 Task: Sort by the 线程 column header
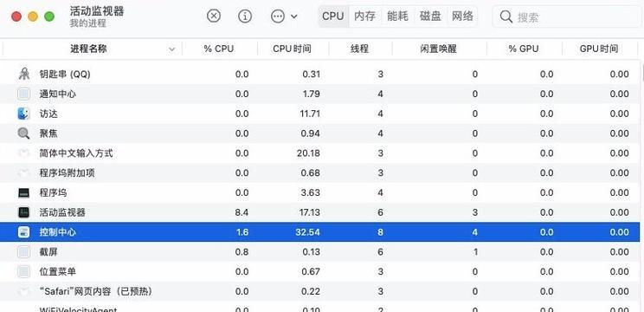click(x=360, y=49)
